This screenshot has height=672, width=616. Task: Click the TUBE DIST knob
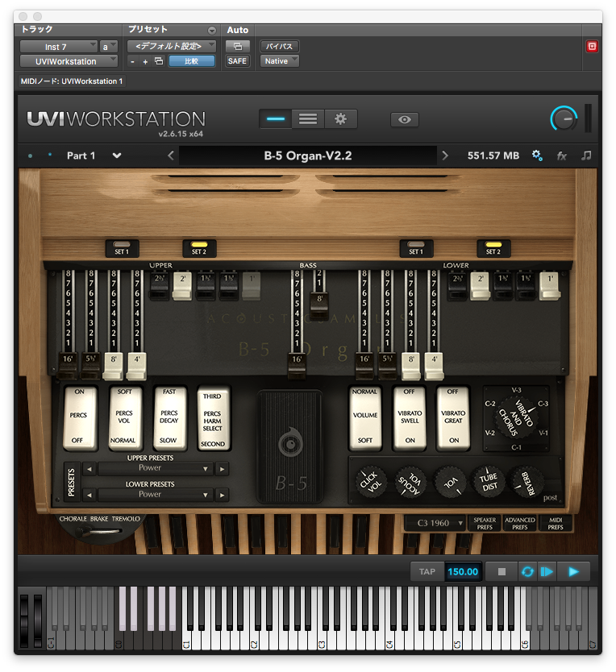pyautogui.click(x=488, y=482)
